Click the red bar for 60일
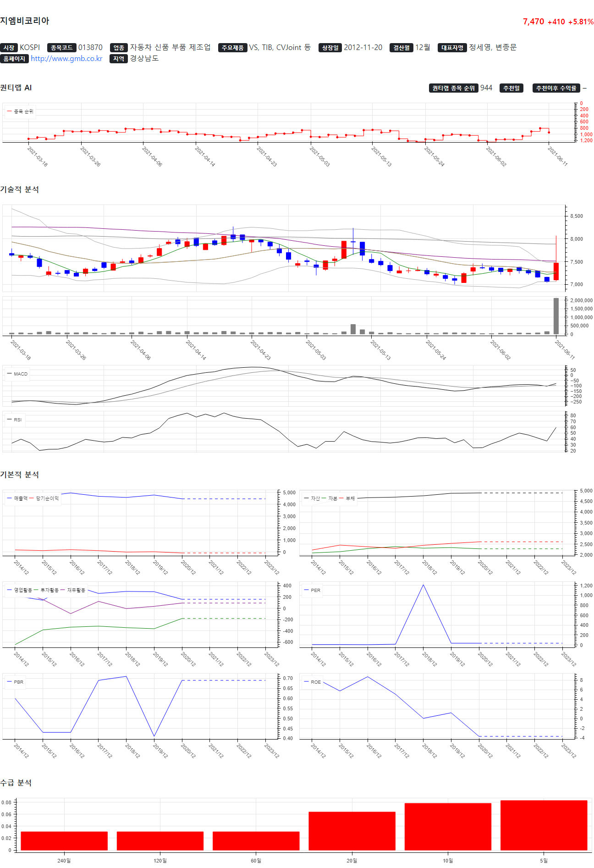This screenshot has width=594, height=868. tap(256, 841)
